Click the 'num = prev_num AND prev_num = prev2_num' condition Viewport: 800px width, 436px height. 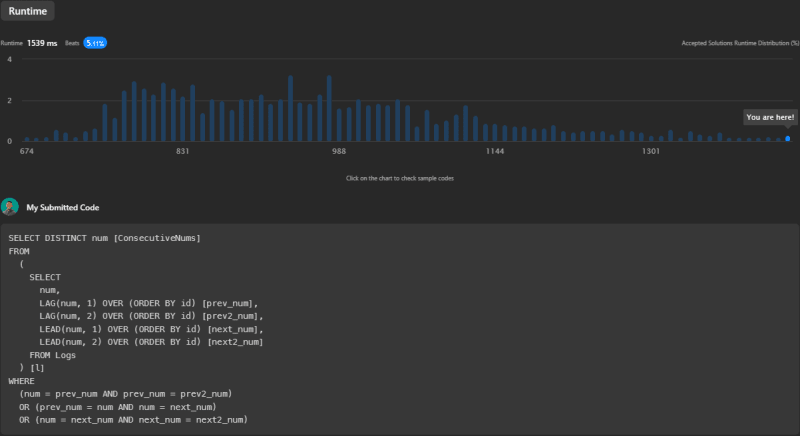pyautogui.click(x=126, y=394)
